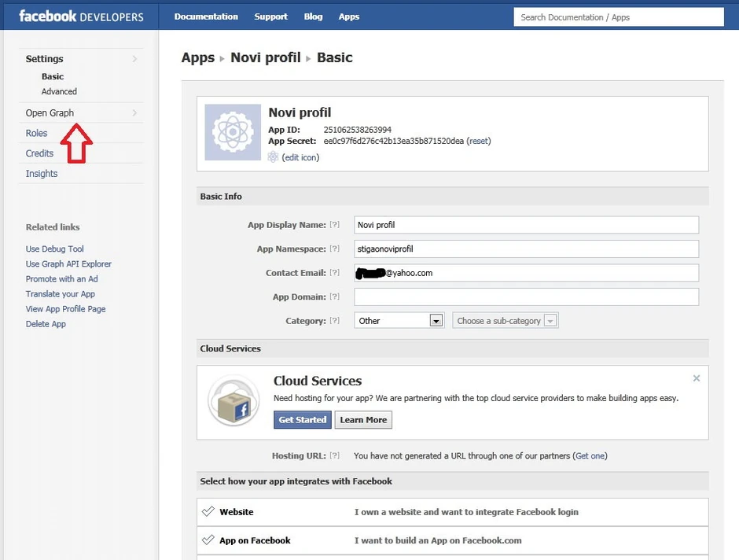The width and height of the screenshot is (739, 560).
Task: Click the reset link beside App Secret
Action: click(x=479, y=142)
